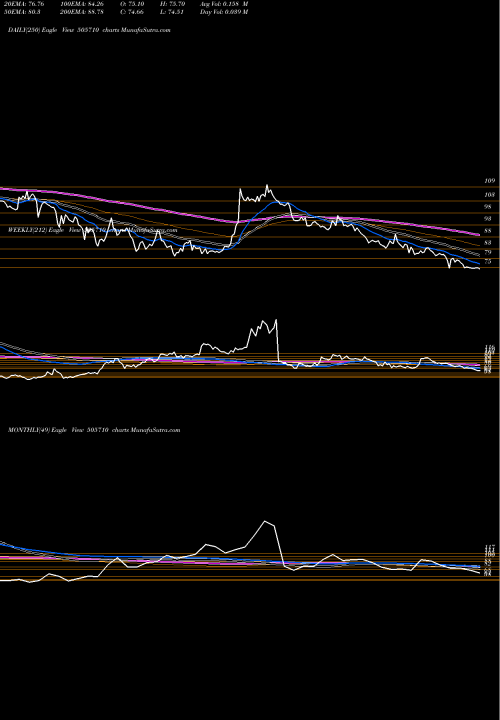Click the '100EMA: 84.26' value

(84, 4)
